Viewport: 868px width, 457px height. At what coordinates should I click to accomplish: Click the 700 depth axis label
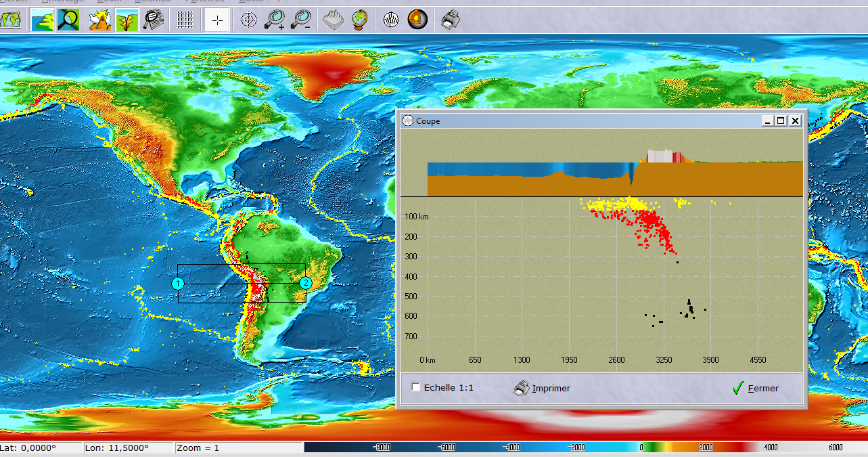[411, 336]
